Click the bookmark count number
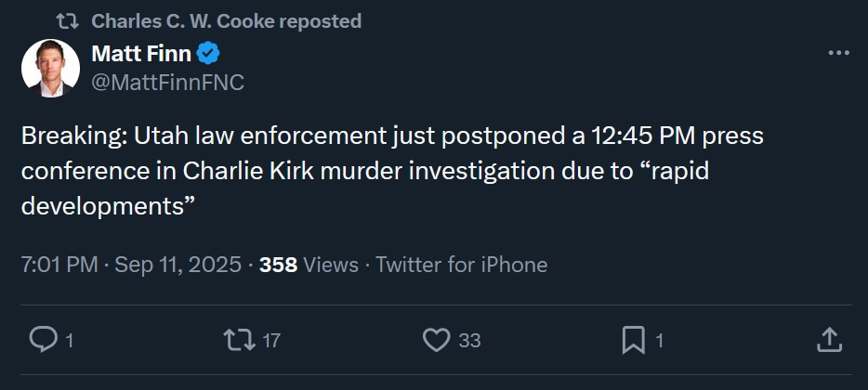 coord(660,341)
